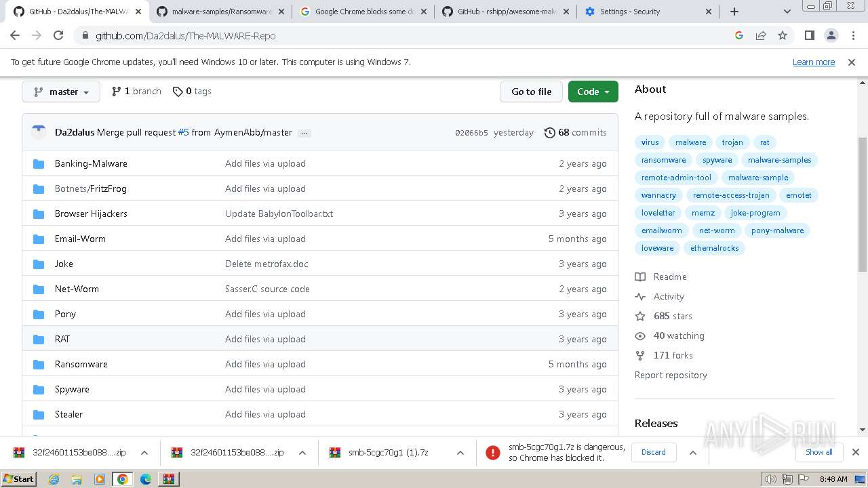The height and width of the screenshot is (488, 868).
Task: Open the Learn more link
Action: (x=814, y=62)
